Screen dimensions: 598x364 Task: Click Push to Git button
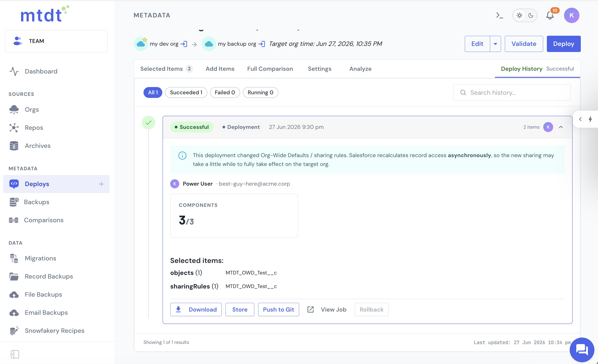(x=278, y=310)
